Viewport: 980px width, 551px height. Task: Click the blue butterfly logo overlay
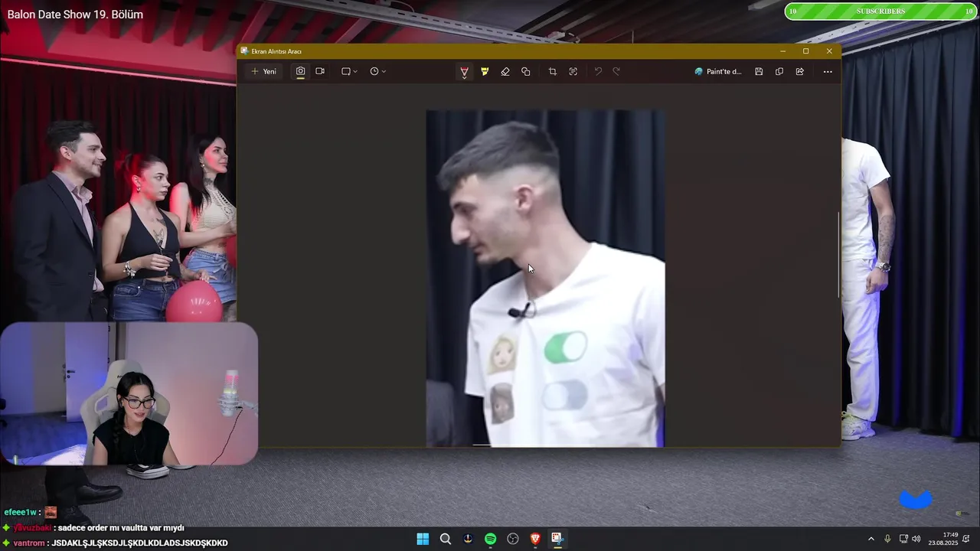tap(916, 500)
